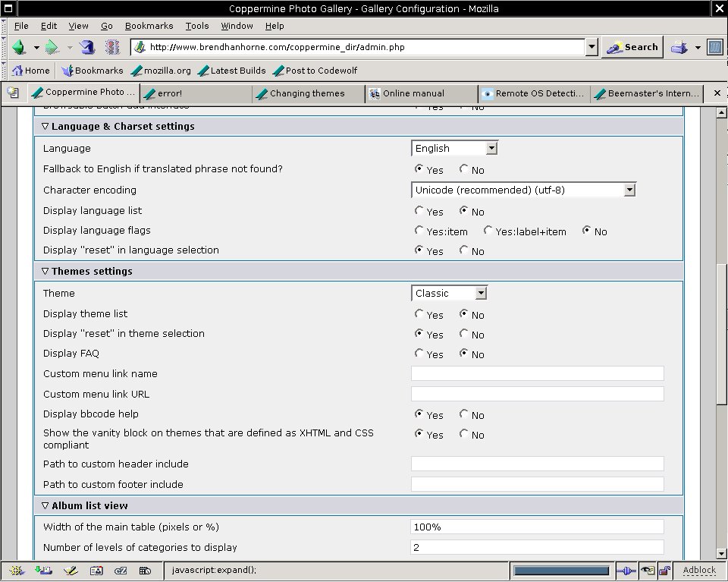Click the online/offline plug icon
Viewport: 728px width, 582px height.
pyautogui.click(x=626, y=571)
